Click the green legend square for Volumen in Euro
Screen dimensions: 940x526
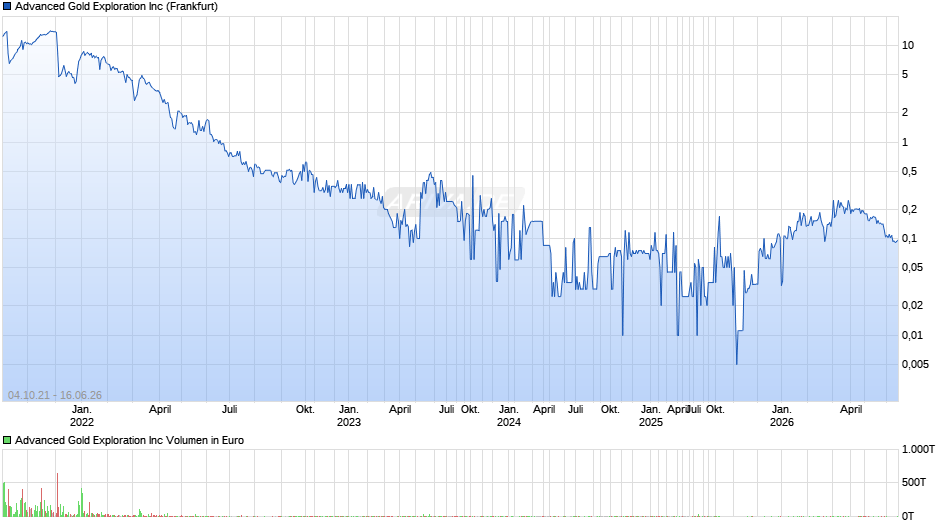point(7,440)
